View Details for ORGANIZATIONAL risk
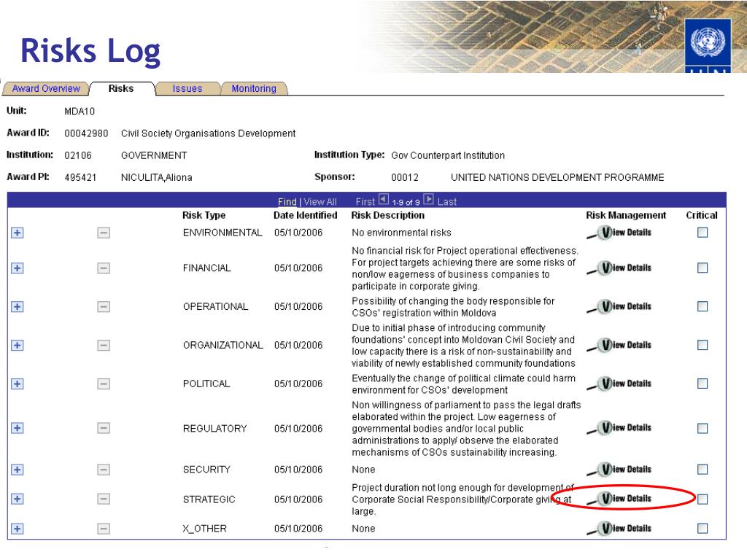Viewport: 747px width, 560px height. 619,345
